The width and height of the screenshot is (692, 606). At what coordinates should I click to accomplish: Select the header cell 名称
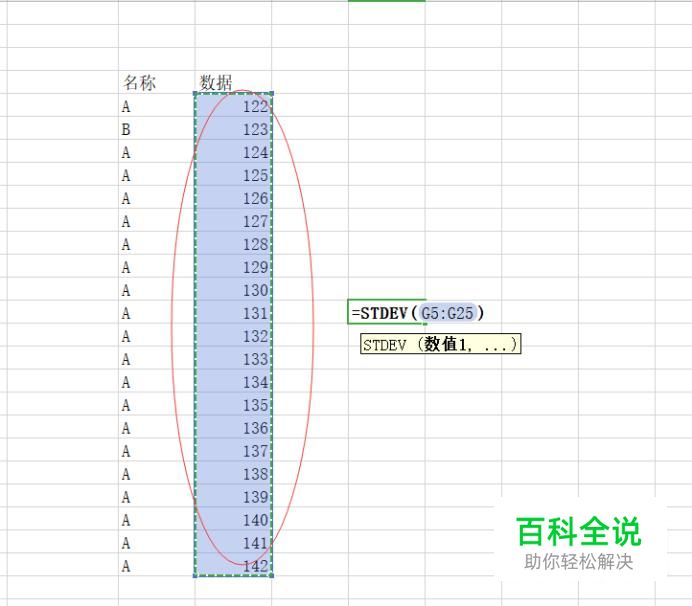[x=157, y=82]
